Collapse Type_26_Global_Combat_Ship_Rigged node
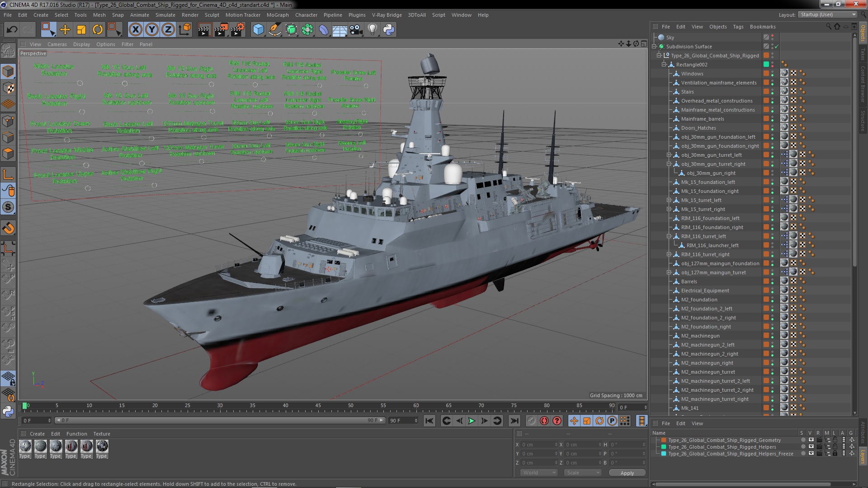Image resolution: width=868 pixels, height=488 pixels. [x=659, y=56]
